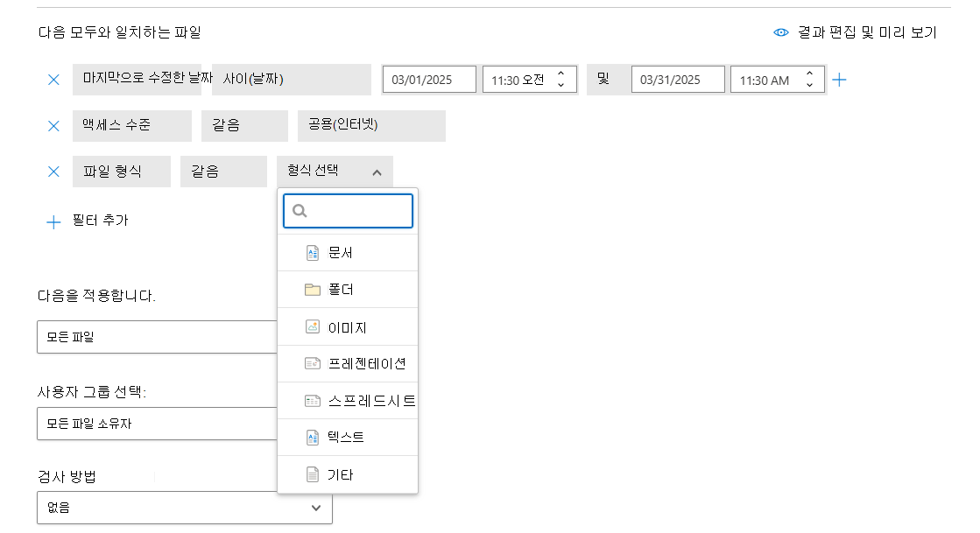Remove the 액세스 수준 filter row
The image size is (980, 533).
(53, 126)
